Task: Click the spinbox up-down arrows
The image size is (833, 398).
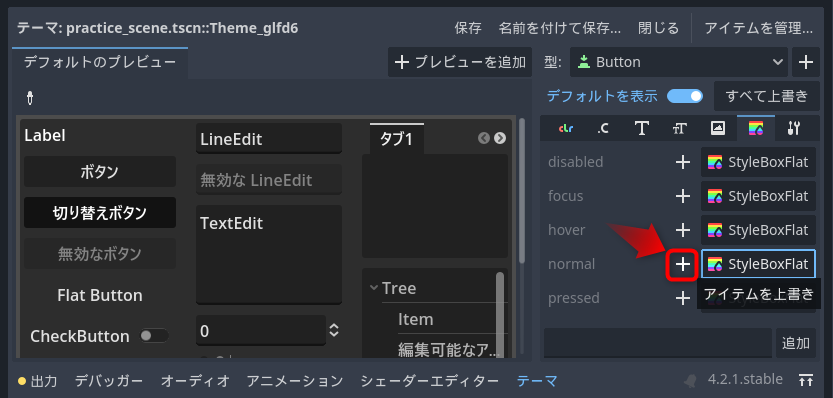Action: tap(334, 331)
